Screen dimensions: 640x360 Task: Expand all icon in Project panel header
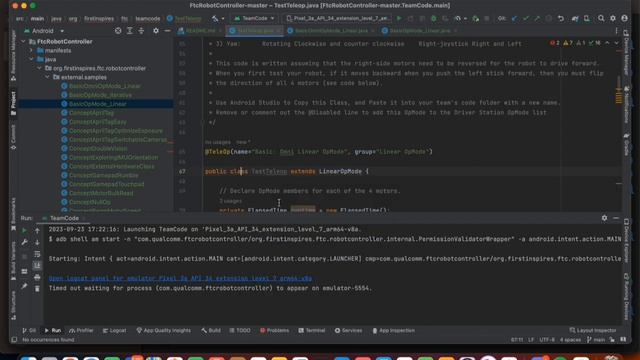129,31
